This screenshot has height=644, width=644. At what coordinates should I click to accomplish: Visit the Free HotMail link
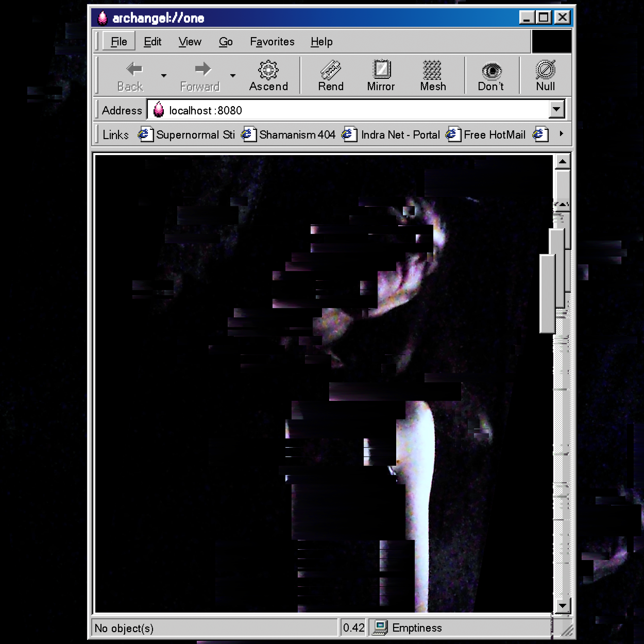tap(494, 135)
